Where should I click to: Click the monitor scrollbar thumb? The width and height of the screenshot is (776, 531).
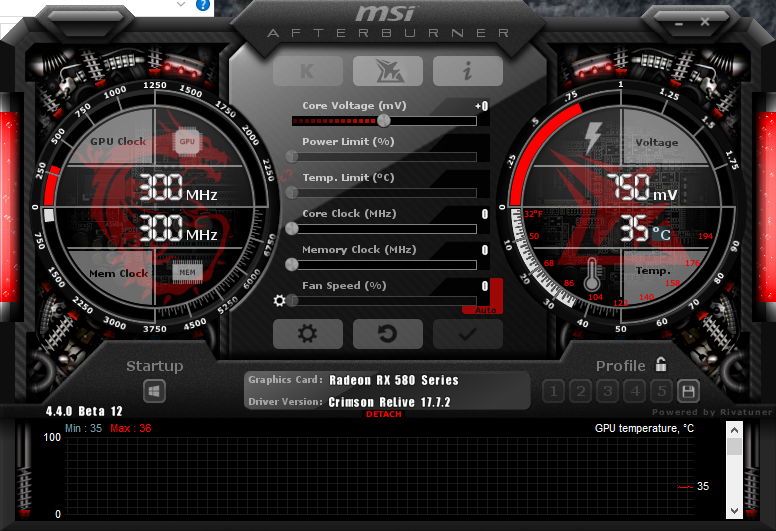click(734, 446)
